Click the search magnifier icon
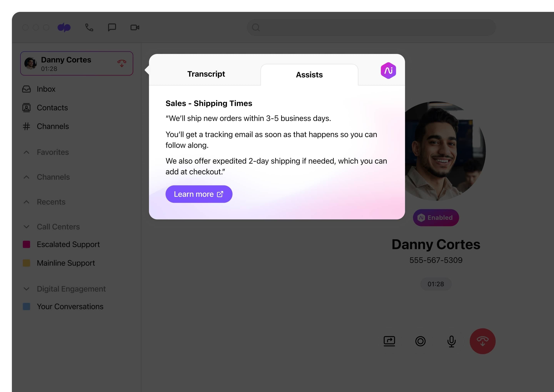 (x=256, y=27)
